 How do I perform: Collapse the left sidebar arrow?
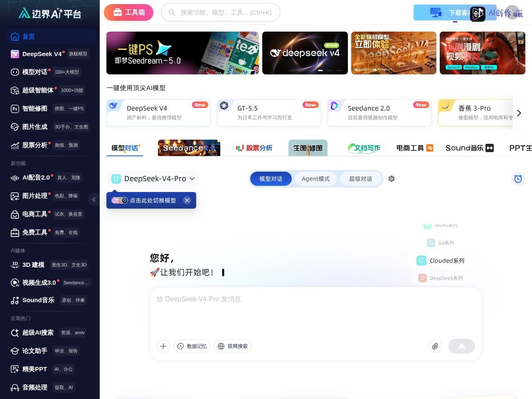(94, 199)
